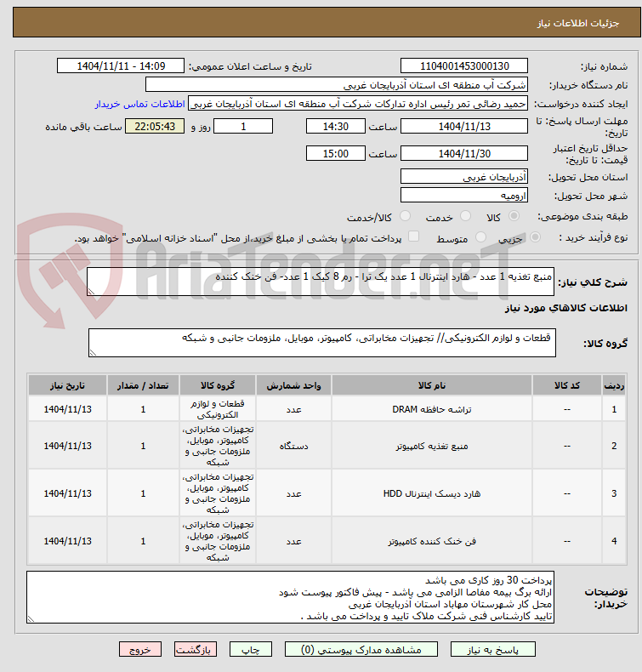Click the delivery city field 'ارومیه'

[x=464, y=196]
